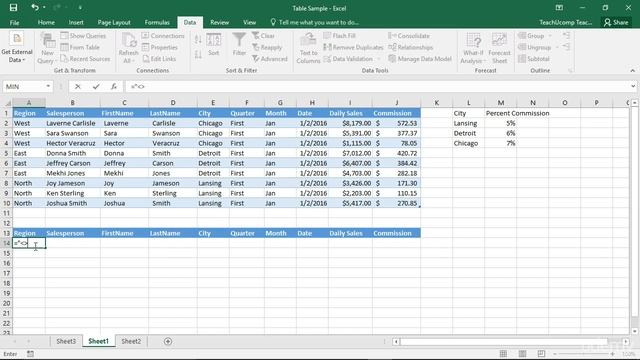
Task: Click the Share button
Action: coord(616,22)
